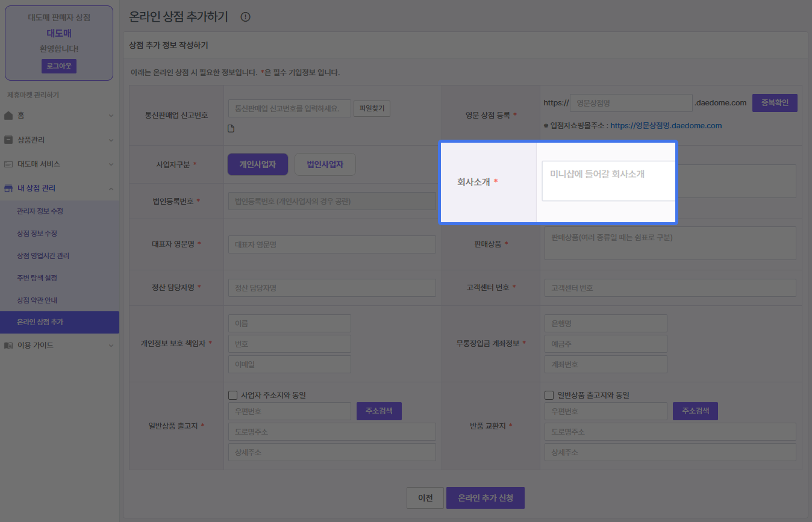Click the 온라인 추가 신청 button

(x=485, y=498)
